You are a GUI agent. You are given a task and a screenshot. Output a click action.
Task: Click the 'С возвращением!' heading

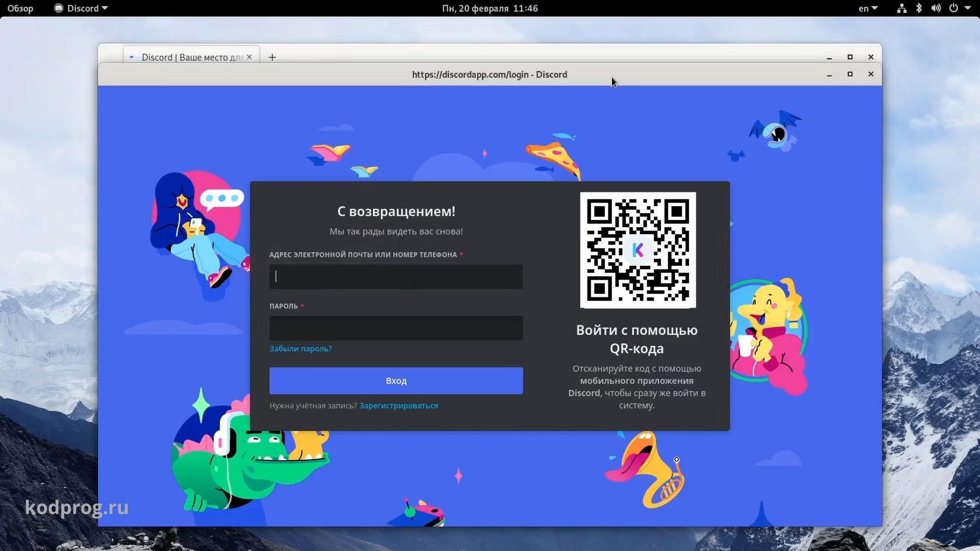[396, 211]
